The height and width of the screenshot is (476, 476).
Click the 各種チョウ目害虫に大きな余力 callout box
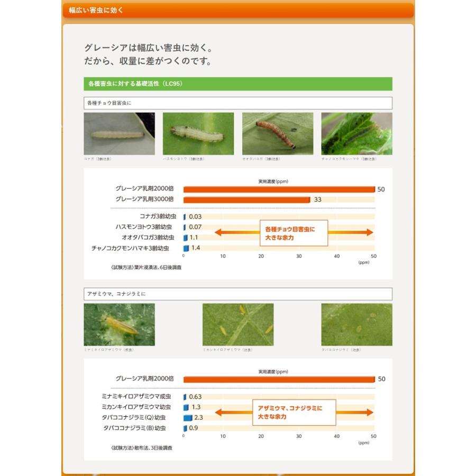coord(294,233)
